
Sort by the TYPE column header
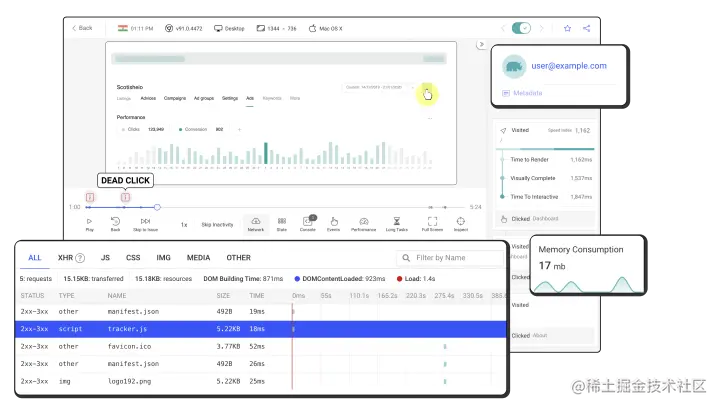point(66,296)
